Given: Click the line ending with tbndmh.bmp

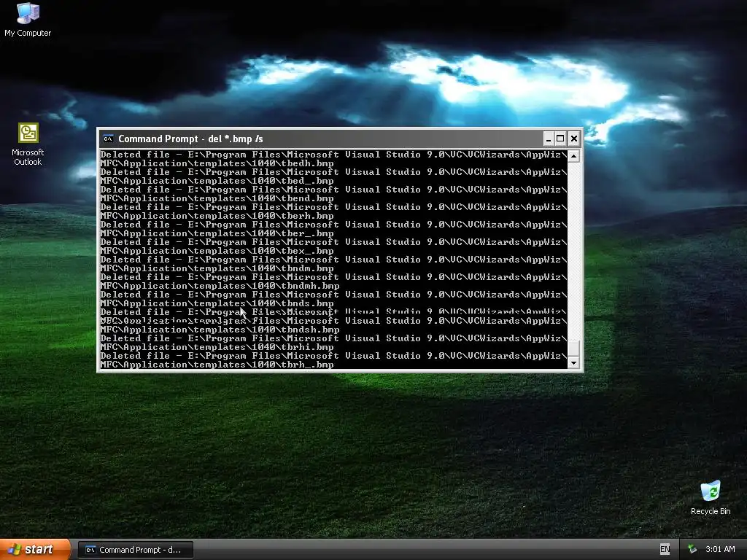Looking at the screenshot, I should [220, 286].
